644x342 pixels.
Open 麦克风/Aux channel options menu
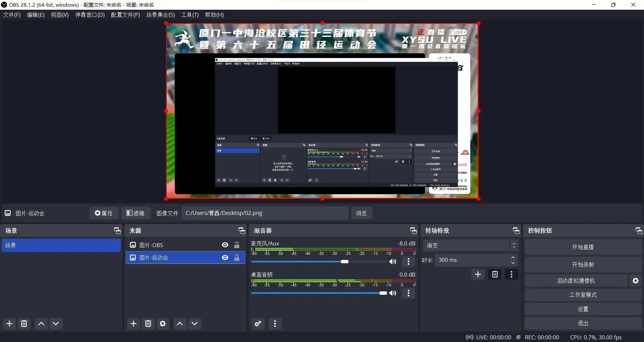(409, 262)
